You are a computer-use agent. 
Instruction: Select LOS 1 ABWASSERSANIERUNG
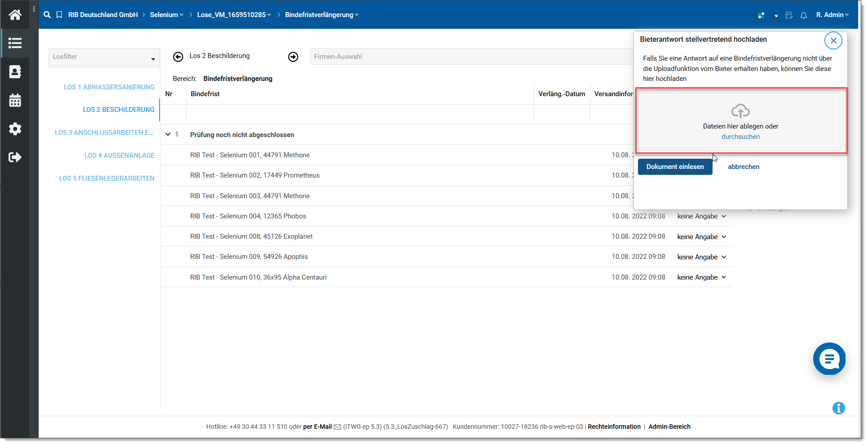tap(109, 87)
